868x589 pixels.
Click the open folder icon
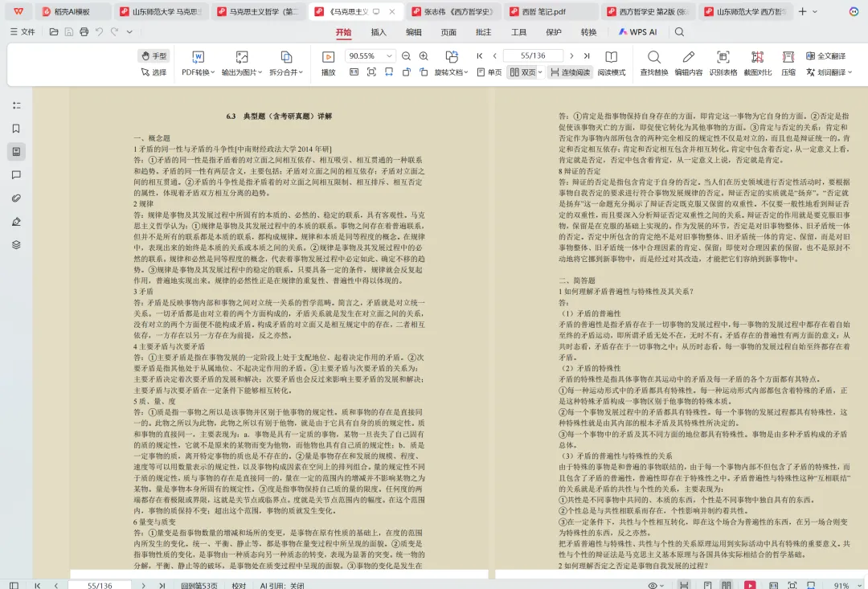tap(54, 32)
